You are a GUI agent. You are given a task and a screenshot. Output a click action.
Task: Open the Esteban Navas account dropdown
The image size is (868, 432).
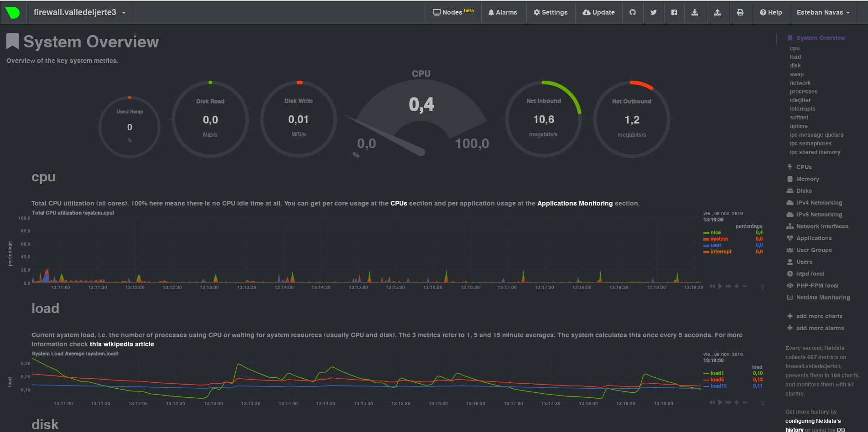pyautogui.click(x=823, y=12)
